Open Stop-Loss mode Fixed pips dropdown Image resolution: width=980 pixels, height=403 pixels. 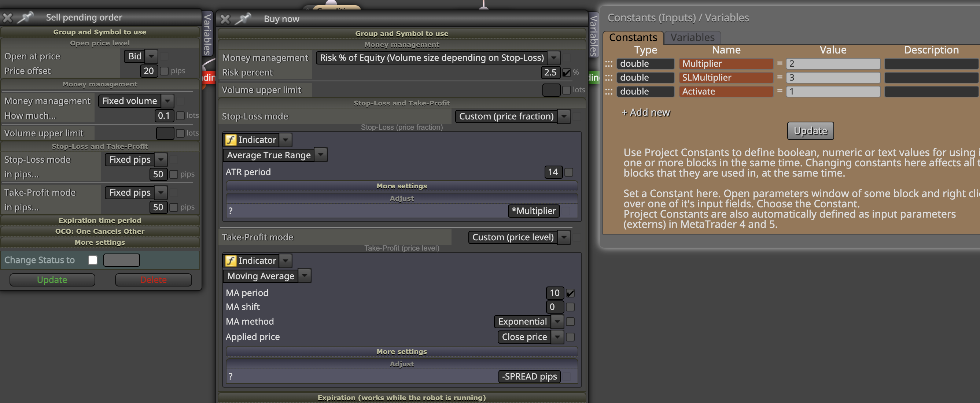click(x=161, y=160)
